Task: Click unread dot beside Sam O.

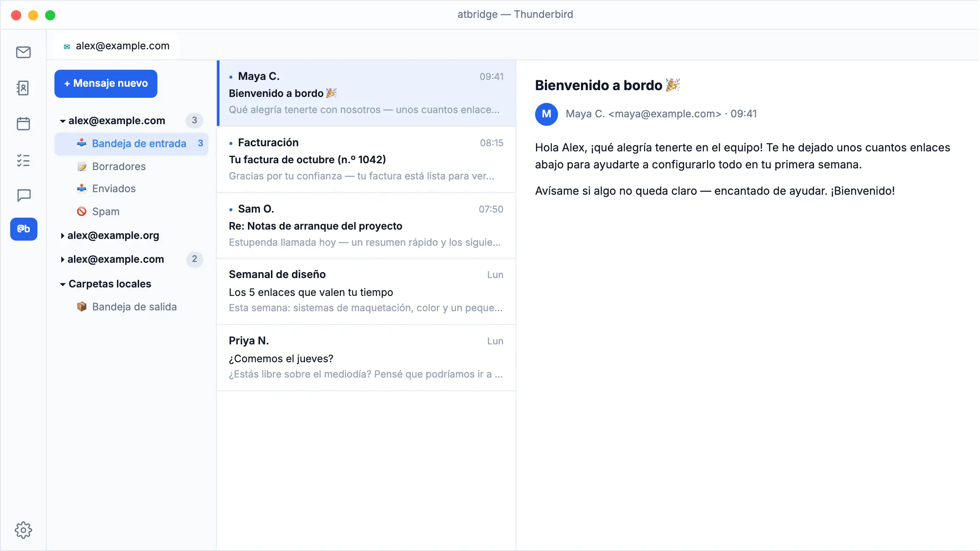Action: (231, 210)
